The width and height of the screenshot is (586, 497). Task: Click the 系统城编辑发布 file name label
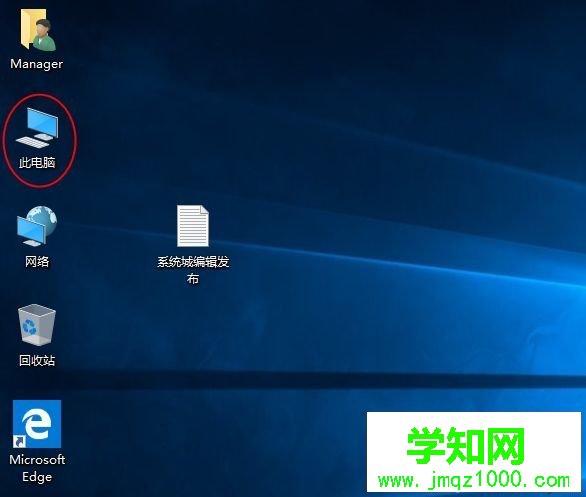coord(193,270)
